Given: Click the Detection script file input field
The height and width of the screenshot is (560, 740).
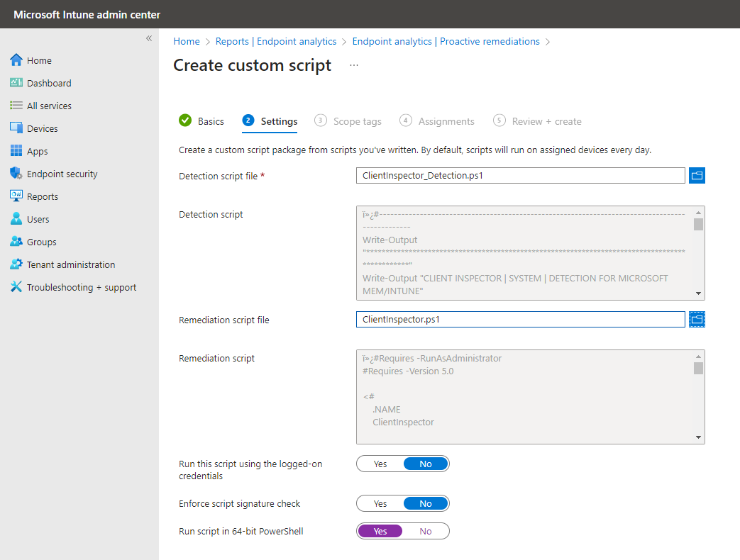Looking at the screenshot, I should tap(521, 175).
